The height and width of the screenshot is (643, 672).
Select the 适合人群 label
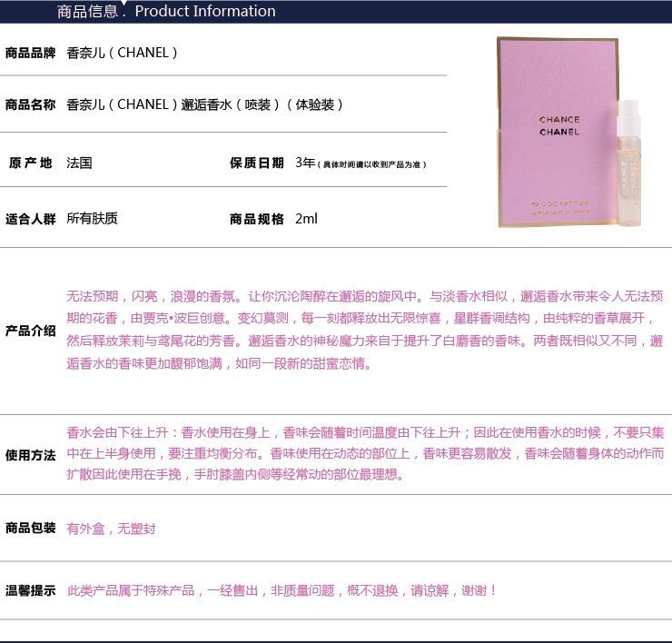tap(30, 219)
